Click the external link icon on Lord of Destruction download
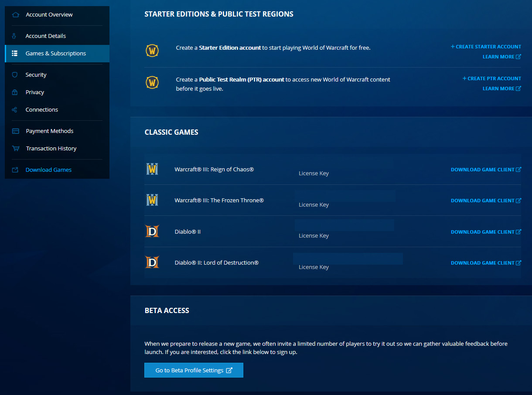The image size is (532, 395). point(518,263)
